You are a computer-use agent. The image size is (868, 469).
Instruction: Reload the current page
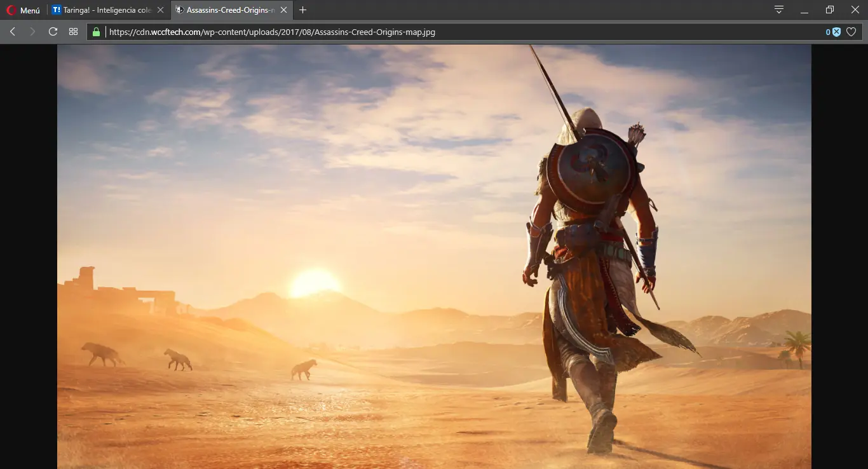53,32
